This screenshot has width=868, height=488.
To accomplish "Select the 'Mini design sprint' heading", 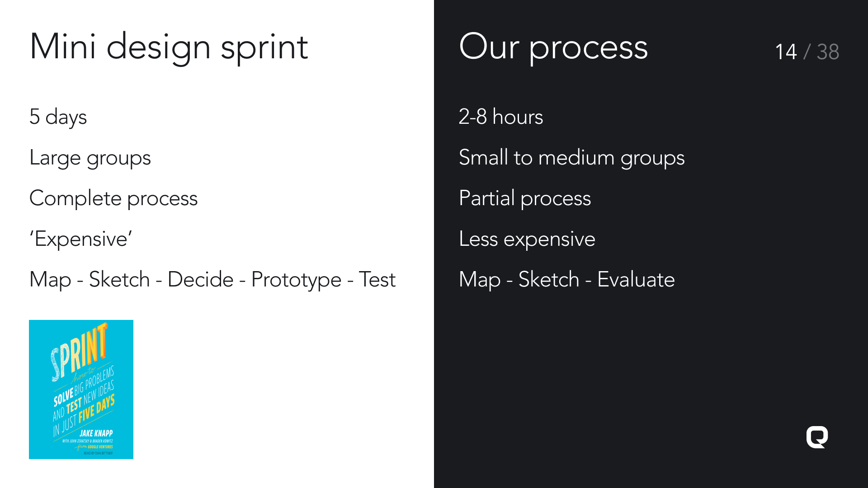I will pos(169,47).
